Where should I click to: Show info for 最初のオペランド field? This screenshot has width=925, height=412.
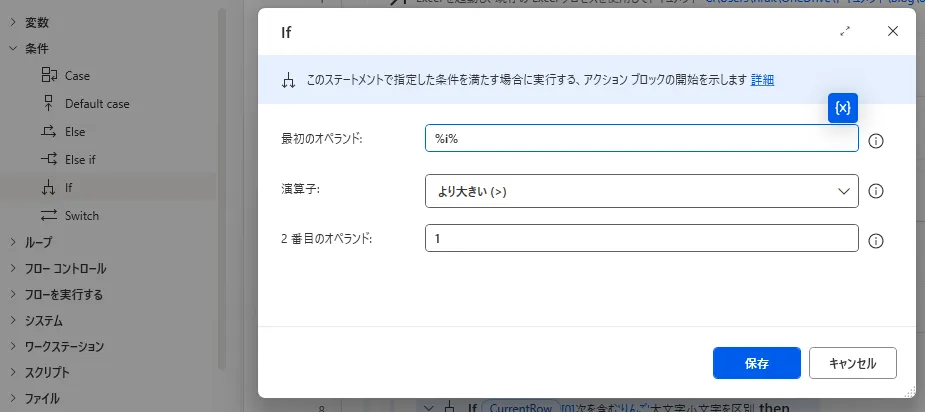[x=877, y=141]
